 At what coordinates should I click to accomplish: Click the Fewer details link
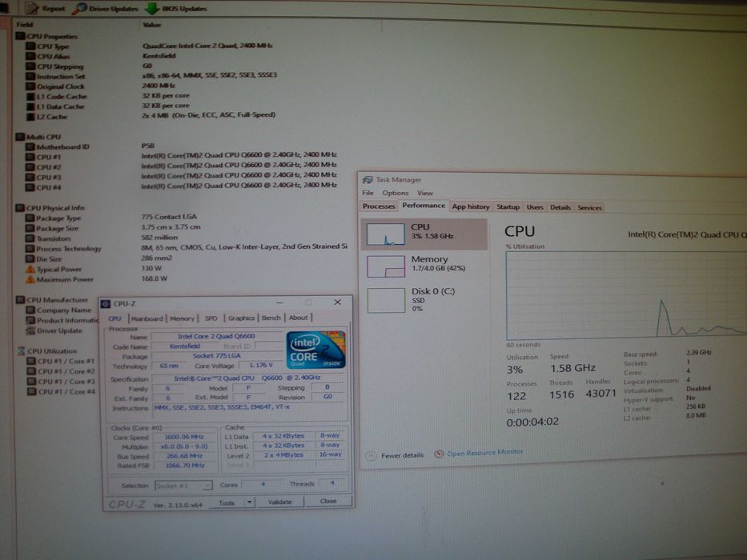pyautogui.click(x=402, y=455)
